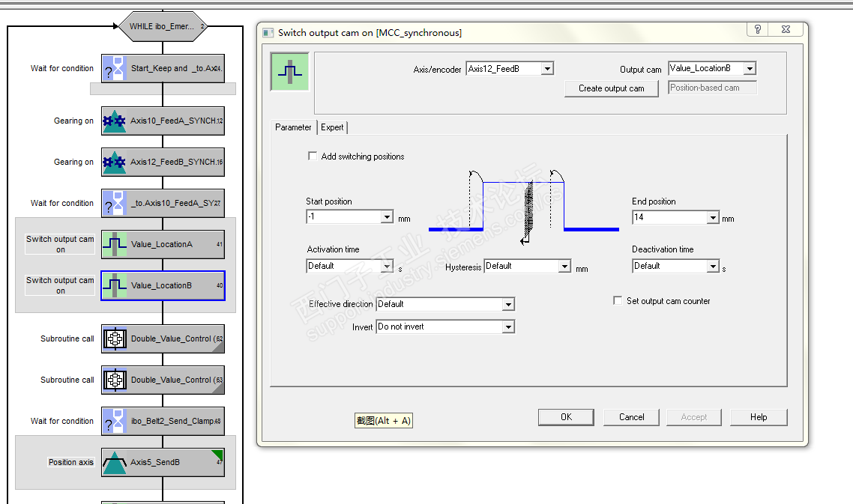This screenshot has height=504, width=853.
Task: Click the second Double_Value_Control subroutine icon
Action: point(114,380)
